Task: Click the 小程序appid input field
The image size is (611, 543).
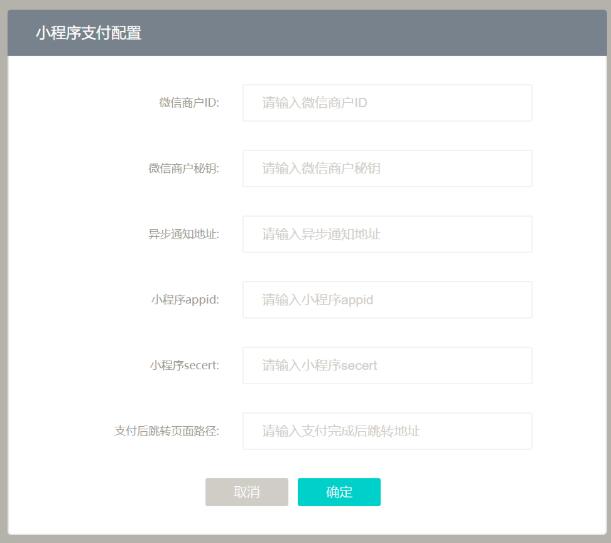Action: point(387,300)
